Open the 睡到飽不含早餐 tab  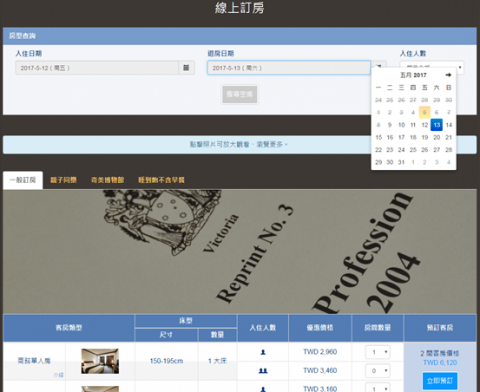(x=161, y=180)
